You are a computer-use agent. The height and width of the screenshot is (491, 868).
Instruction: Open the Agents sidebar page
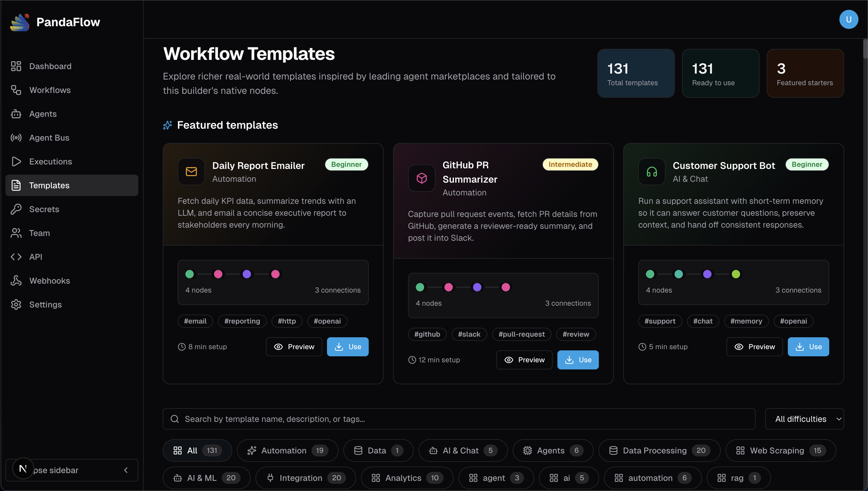pyautogui.click(x=72, y=114)
